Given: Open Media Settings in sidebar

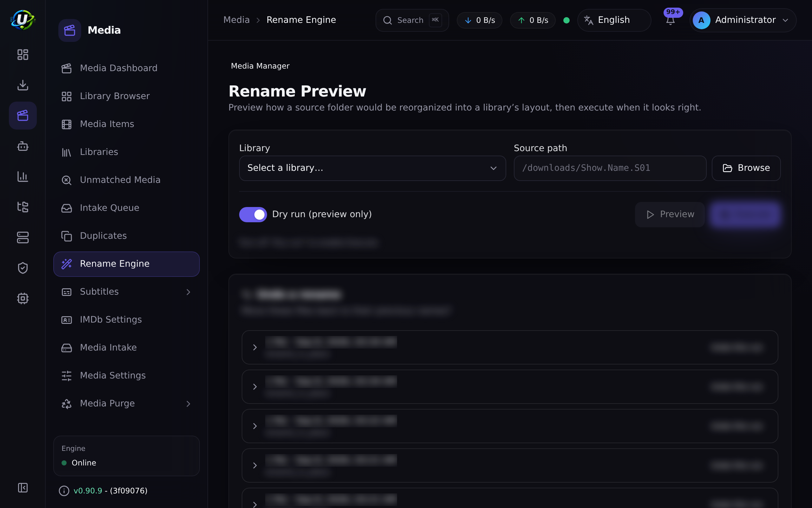Looking at the screenshot, I should coord(127,375).
